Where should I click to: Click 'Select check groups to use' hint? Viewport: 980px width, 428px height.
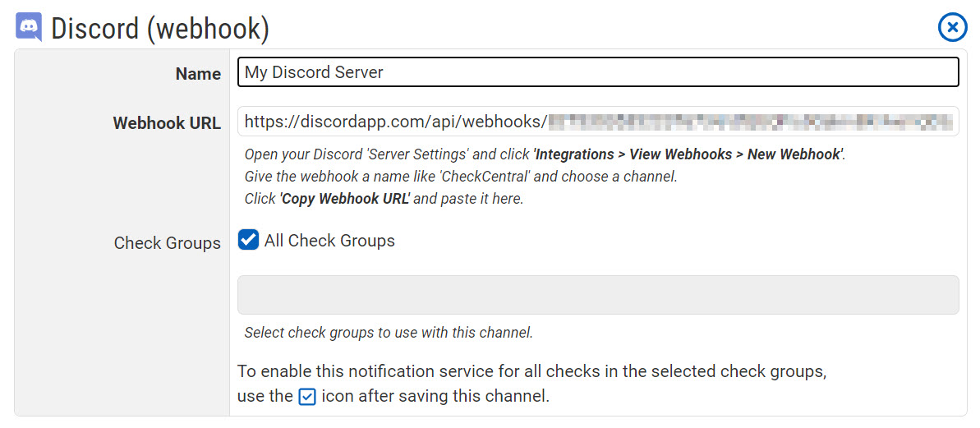click(x=389, y=333)
